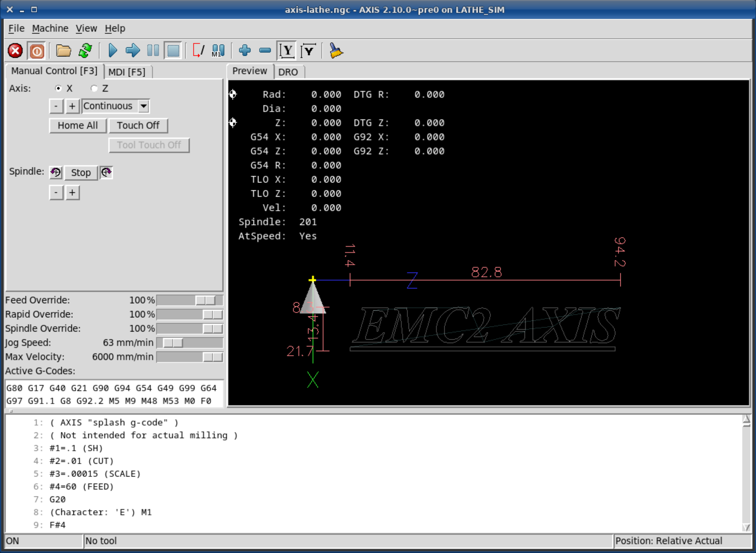Select Z axis radio button
The image size is (756, 553).
[94, 89]
